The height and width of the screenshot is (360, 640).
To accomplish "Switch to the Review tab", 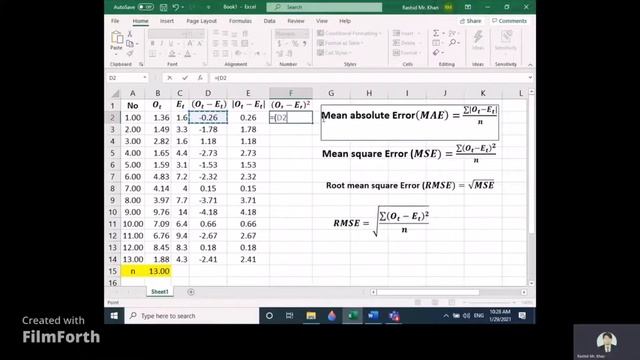I will click(296, 21).
